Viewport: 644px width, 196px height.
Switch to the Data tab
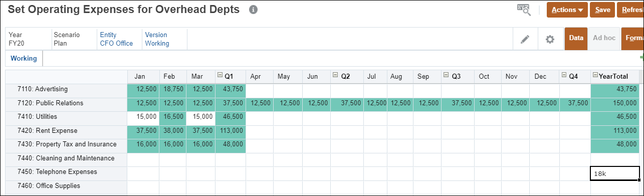576,38
